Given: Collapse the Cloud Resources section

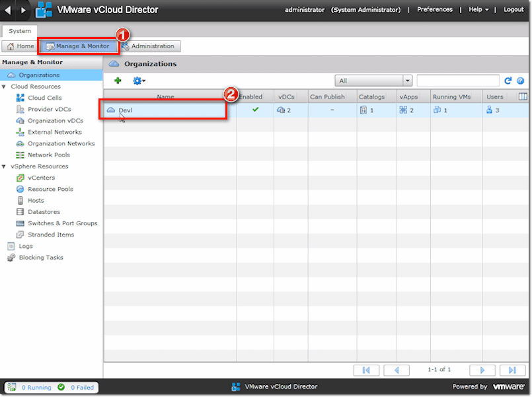Looking at the screenshot, I should [x=4, y=87].
